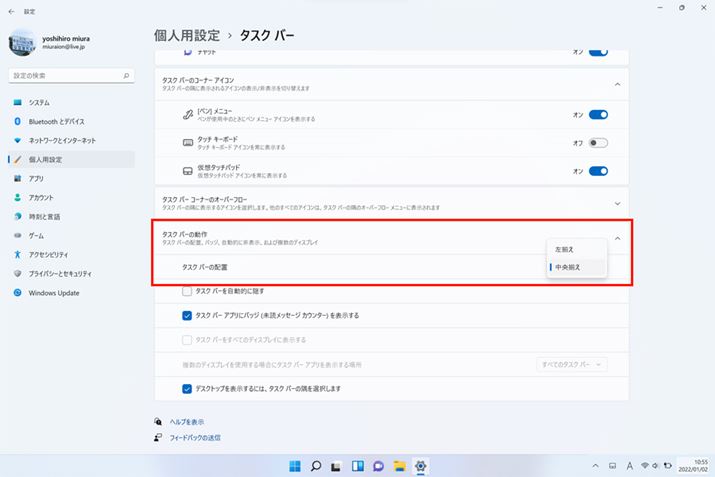Uncheck the バッジ (未読メッセージ カウンター) checkbox
Screen dimensions: 715x477
coord(187,315)
